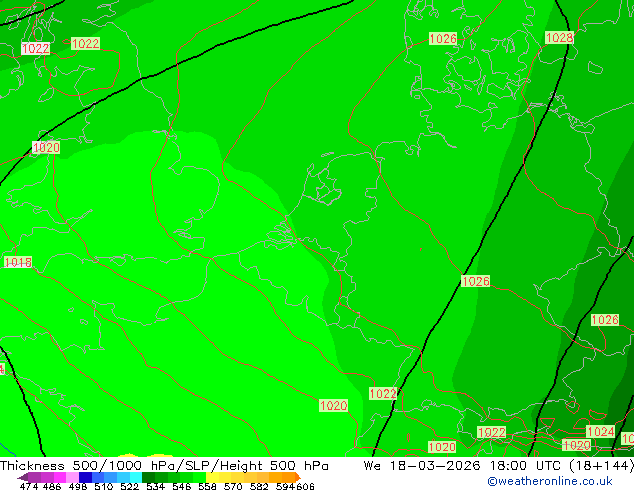Image resolution: width=634 pixels, height=490 pixels.
Task: Click the forecast date 'We 18-03-2026'
Action: tap(422, 466)
